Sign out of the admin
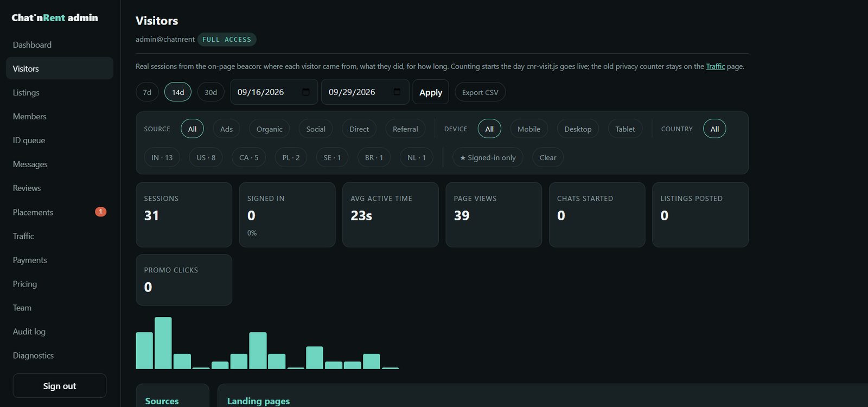Image resolution: width=868 pixels, height=407 pixels. tap(60, 386)
